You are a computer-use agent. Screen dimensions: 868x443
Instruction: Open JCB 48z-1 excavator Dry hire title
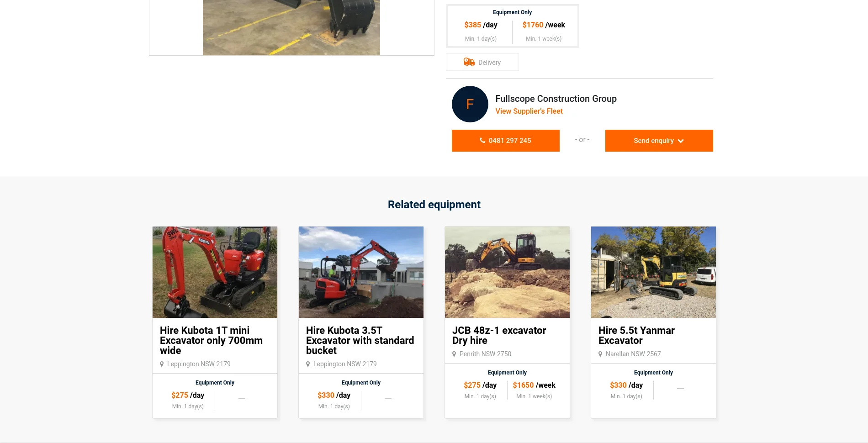pyautogui.click(x=499, y=335)
